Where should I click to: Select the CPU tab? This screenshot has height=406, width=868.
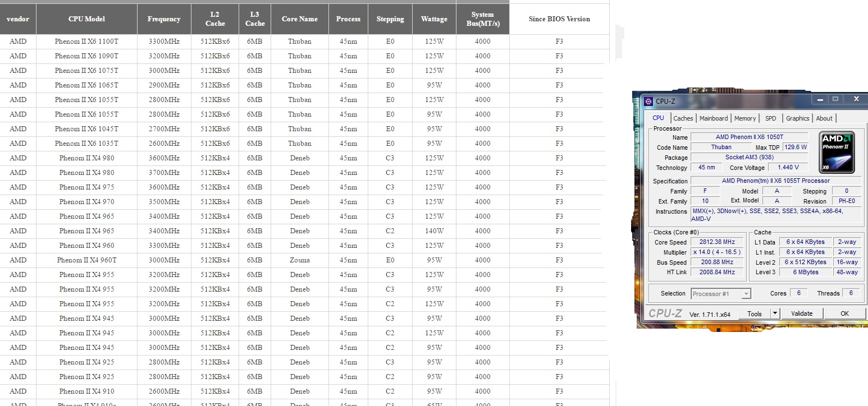pos(658,118)
